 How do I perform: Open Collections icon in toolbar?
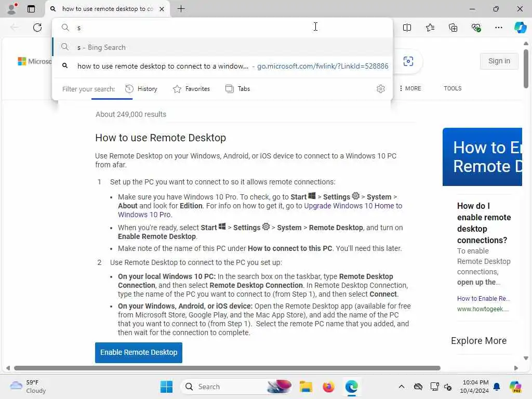453,28
